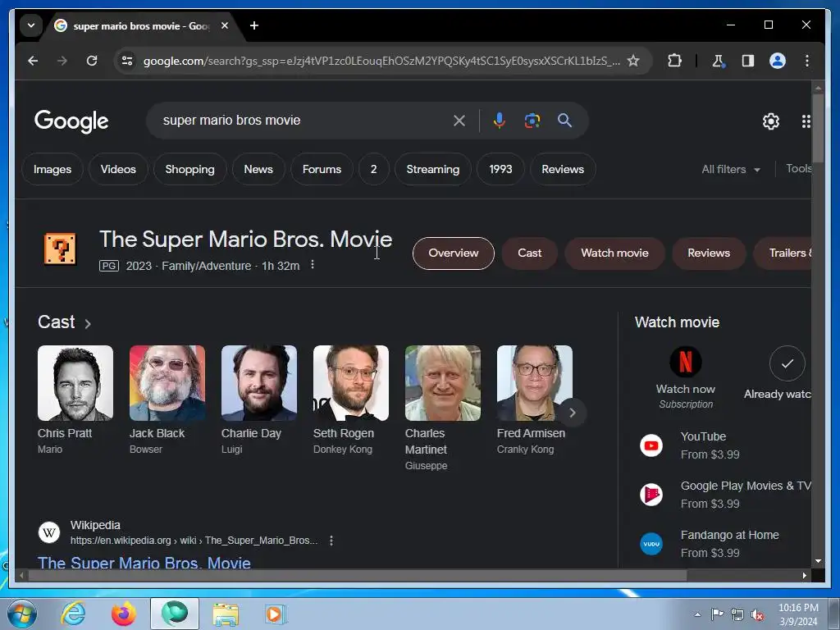Select the Reviews knowledge panel tab
Image resolution: width=840 pixels, height=630 pixels.
[709, 253]
